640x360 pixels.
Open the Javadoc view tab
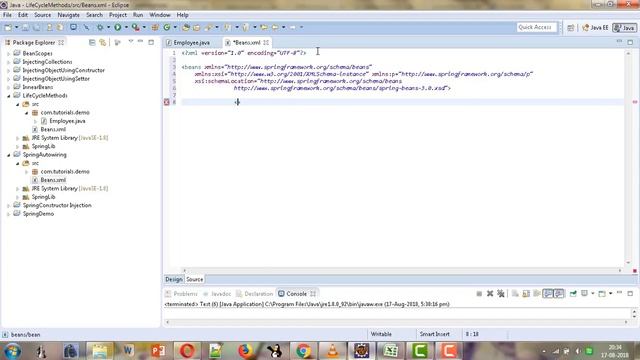(x=218, y=293)
